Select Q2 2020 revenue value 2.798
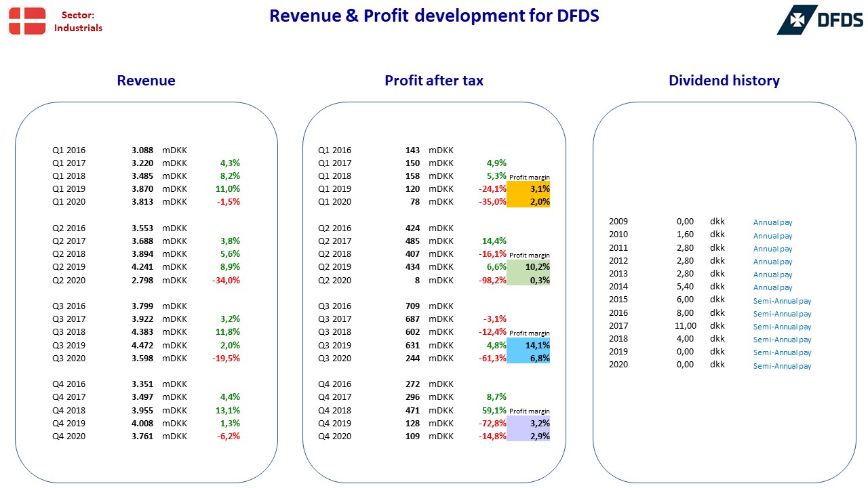The width and height of the screenshot is (868, 488). coord(142,280)
